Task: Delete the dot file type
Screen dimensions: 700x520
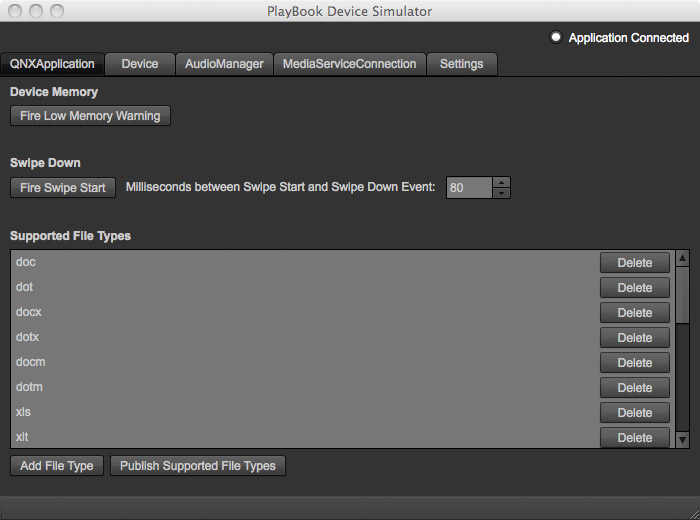Action: [635, 287]
